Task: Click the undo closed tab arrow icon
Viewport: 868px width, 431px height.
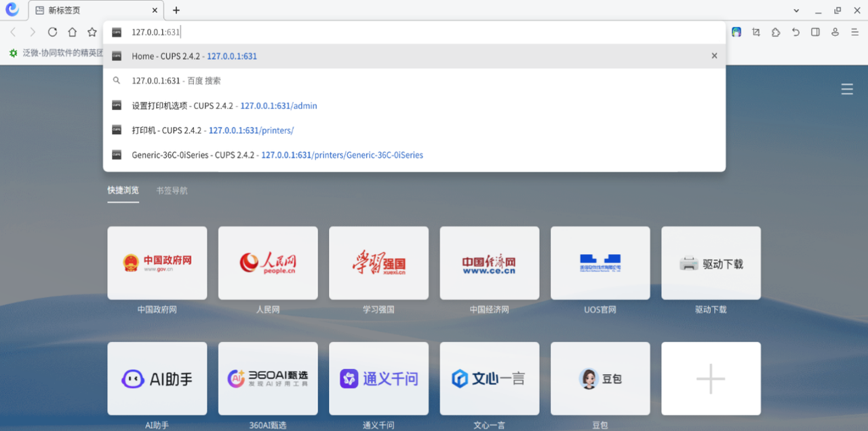Action: (x=795, y=32)
